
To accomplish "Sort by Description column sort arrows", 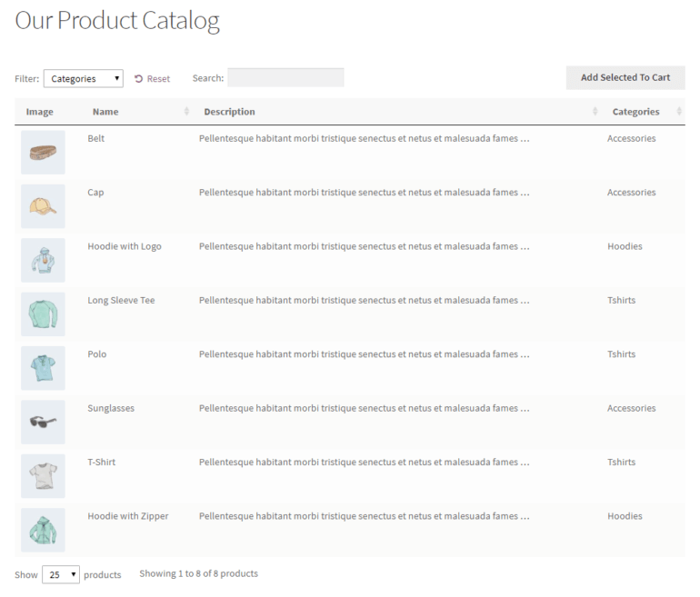I will pyautogui.click(x=595, y=112).
